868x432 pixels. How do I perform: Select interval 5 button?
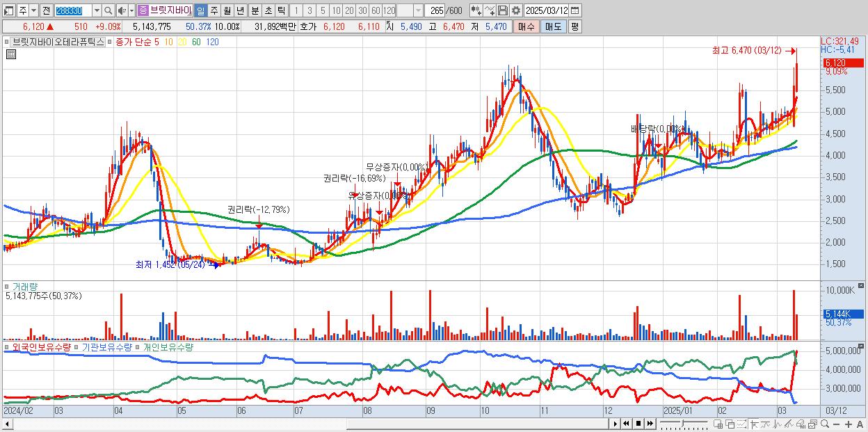[x=323, y=11]
